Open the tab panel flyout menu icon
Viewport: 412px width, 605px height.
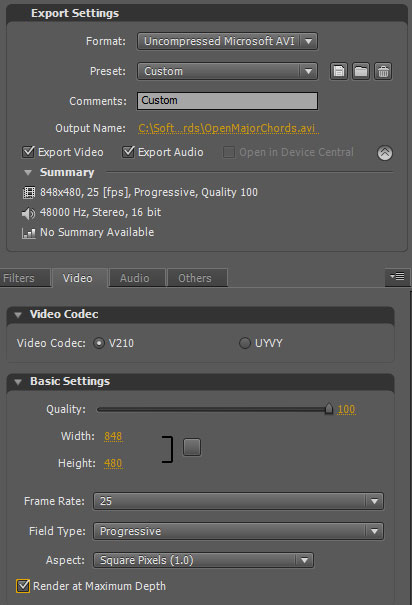pos(397,277)
